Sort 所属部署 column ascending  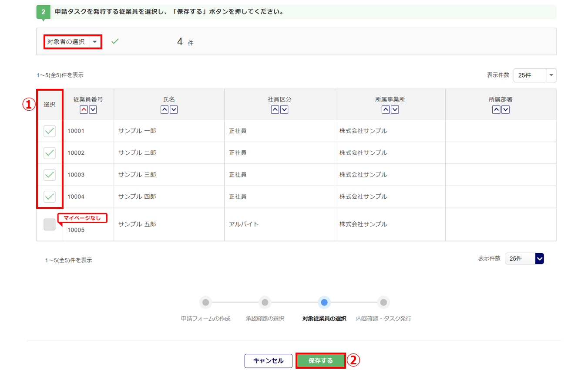click(x=496, y=109)
